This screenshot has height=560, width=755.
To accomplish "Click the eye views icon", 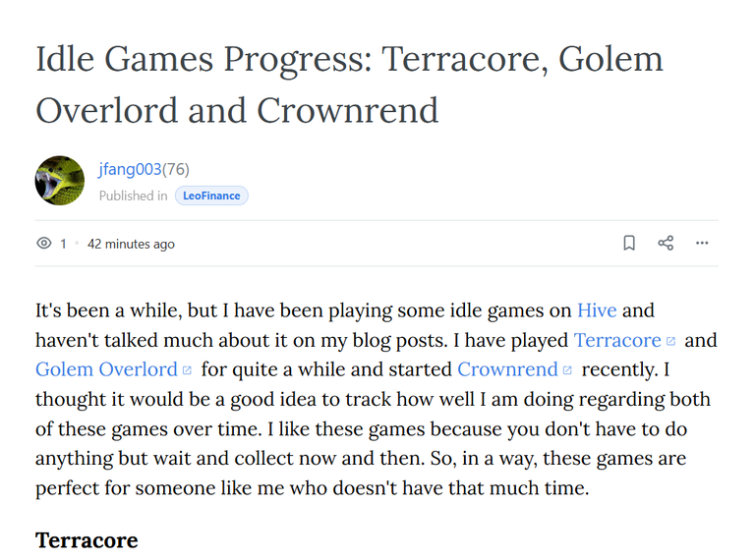I will (44, 243).
